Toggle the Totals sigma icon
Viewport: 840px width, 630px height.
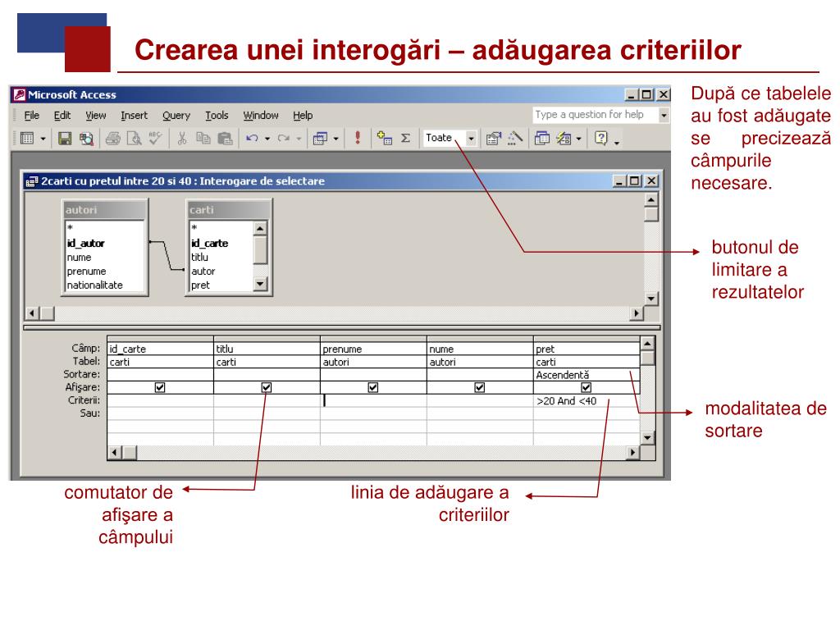pyautogui.click(x=405, y=138)
